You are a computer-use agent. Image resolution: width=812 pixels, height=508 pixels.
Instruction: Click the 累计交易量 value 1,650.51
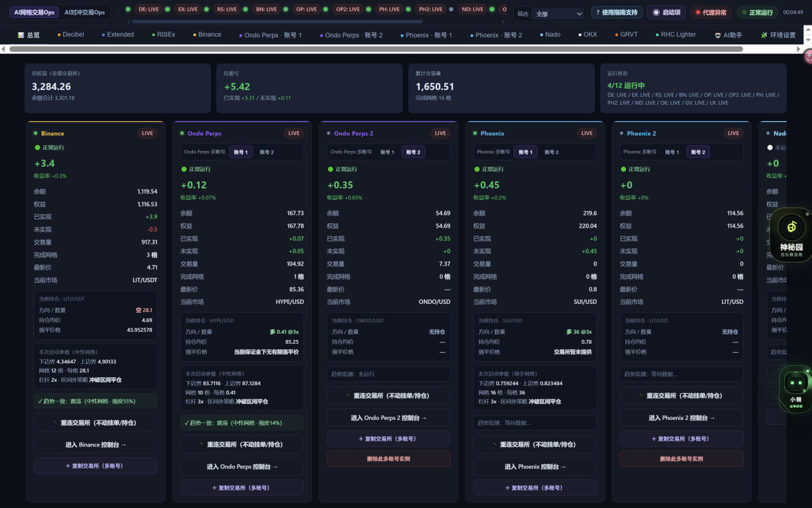click(x=435, y=87)
